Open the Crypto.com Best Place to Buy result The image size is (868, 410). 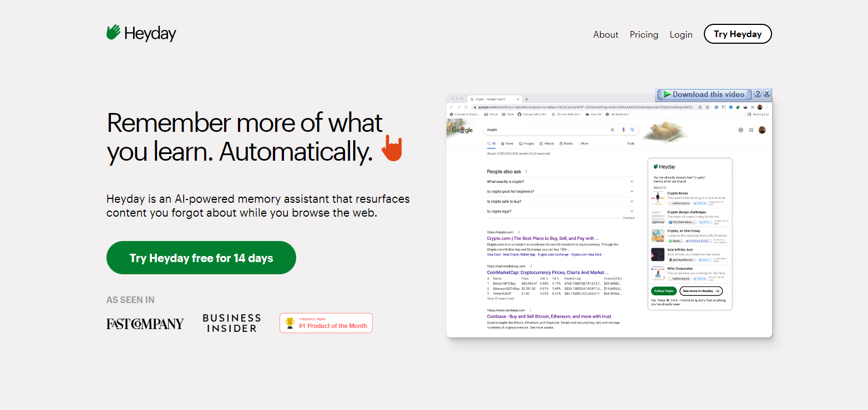(543, 238)
